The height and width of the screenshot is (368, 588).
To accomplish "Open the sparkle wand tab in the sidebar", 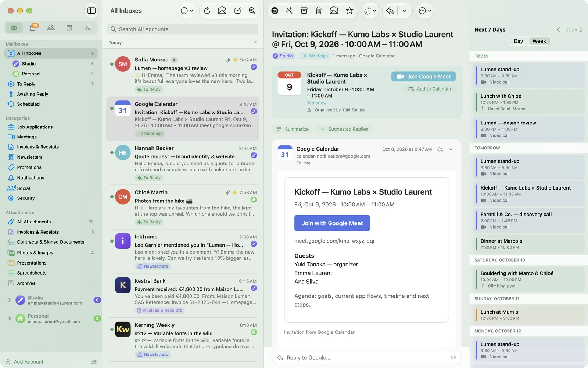I will click(x=88, y=28).
